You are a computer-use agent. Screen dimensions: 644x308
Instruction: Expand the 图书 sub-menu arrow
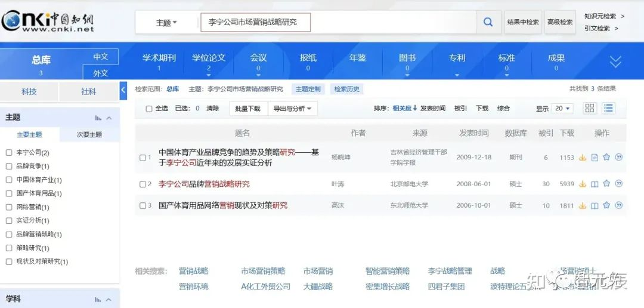[407, 76]
